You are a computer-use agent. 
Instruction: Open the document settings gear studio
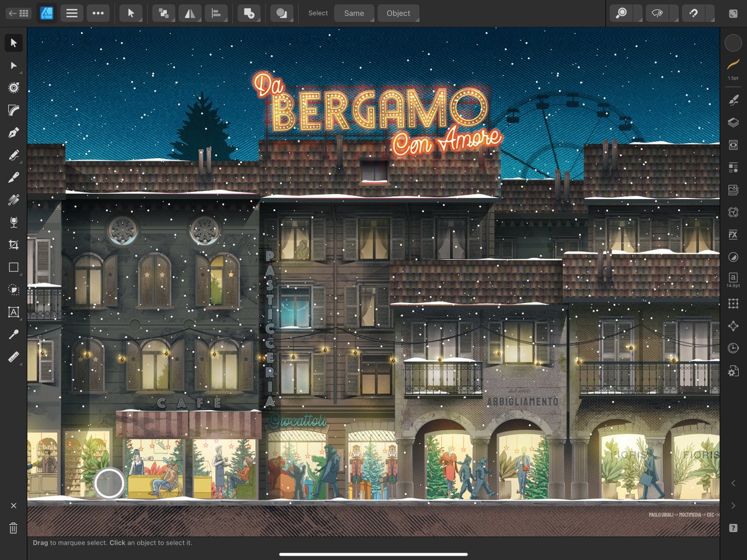click(x=733, y=371)
